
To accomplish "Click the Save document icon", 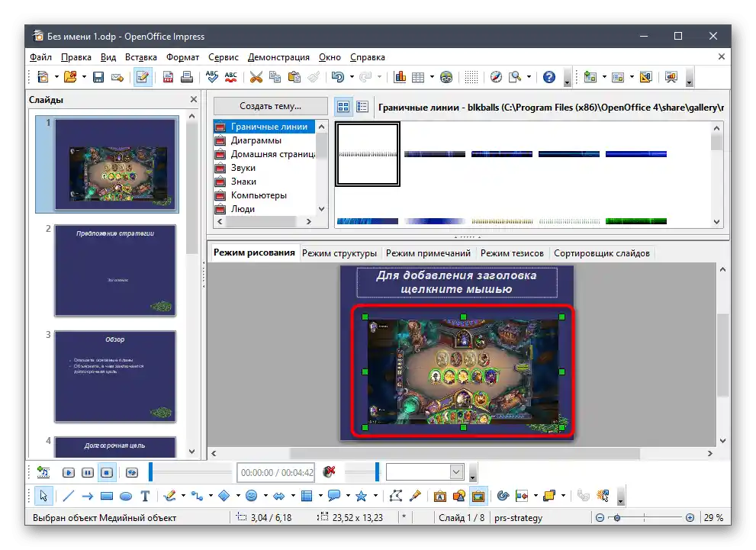I will (x=98, y=77).
